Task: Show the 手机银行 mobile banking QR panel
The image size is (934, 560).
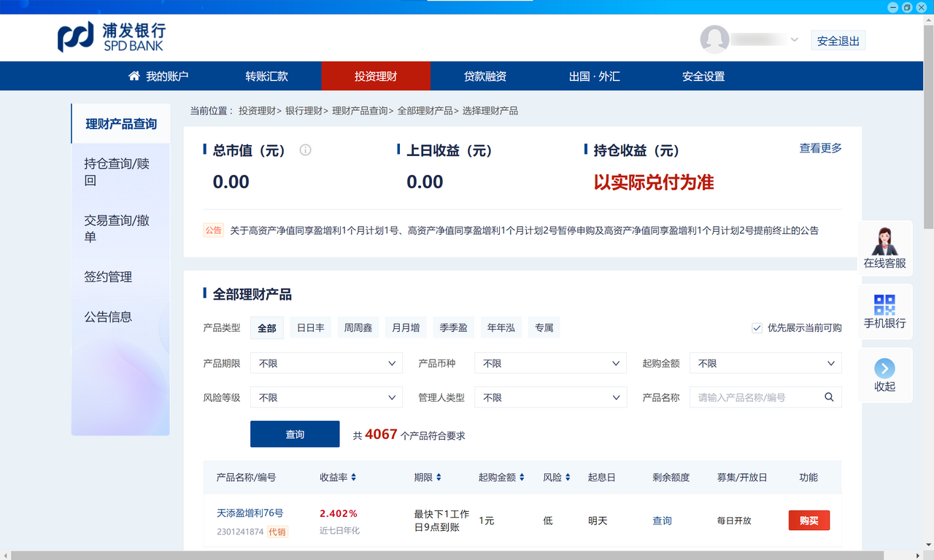Action: point(884,311)
